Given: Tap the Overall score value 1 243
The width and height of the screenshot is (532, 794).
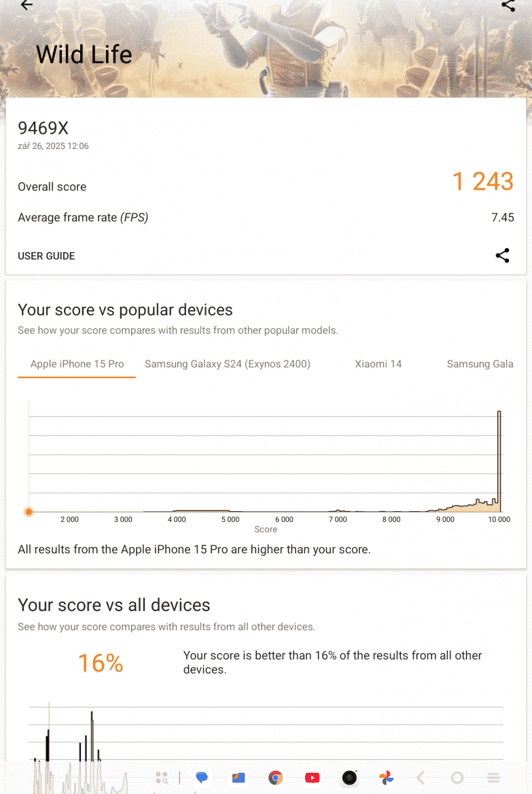Looking at the screenshot, I should pyautogui.click(x=482, y=182).
